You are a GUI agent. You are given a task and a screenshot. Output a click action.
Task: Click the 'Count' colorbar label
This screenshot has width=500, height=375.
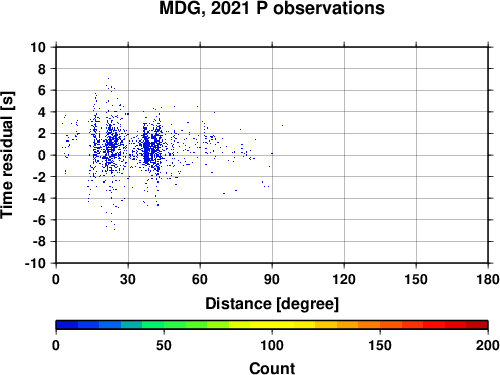[272, 368]
